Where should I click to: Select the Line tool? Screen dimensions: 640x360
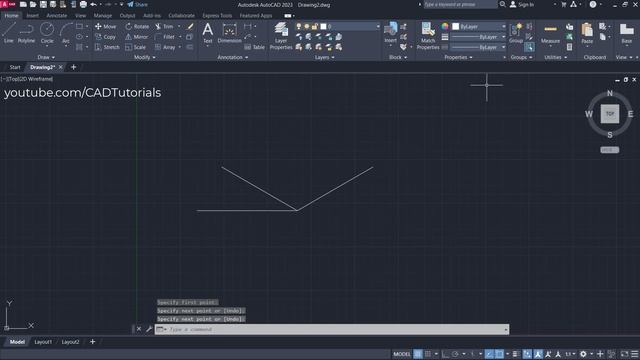point(9,33)
